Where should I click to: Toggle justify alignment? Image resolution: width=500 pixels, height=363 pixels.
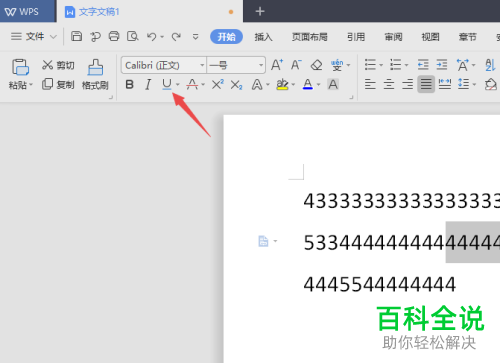click(x=426, y=84)
